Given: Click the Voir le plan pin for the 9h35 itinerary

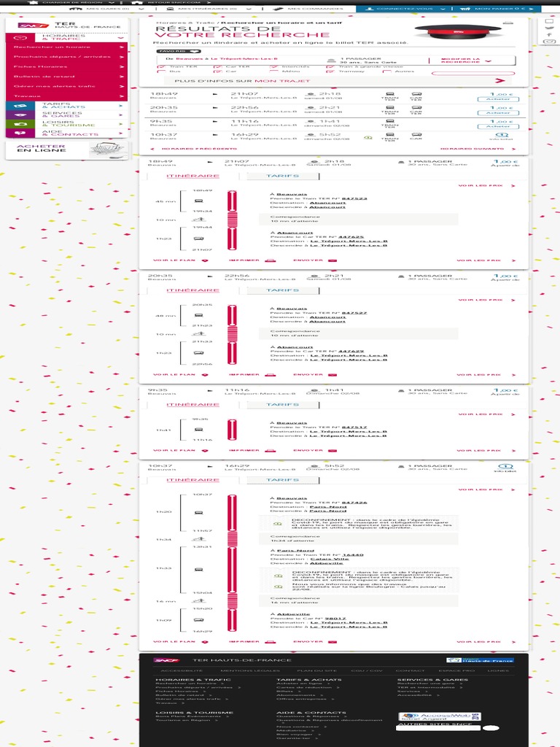Looking at the screenshot, I should pos(205,451).
